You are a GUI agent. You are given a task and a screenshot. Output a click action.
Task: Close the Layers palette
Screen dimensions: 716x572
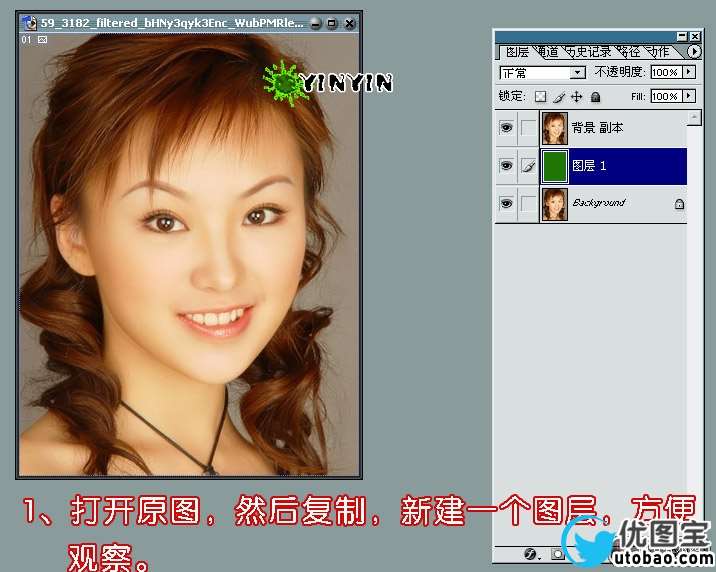[695, 37]
